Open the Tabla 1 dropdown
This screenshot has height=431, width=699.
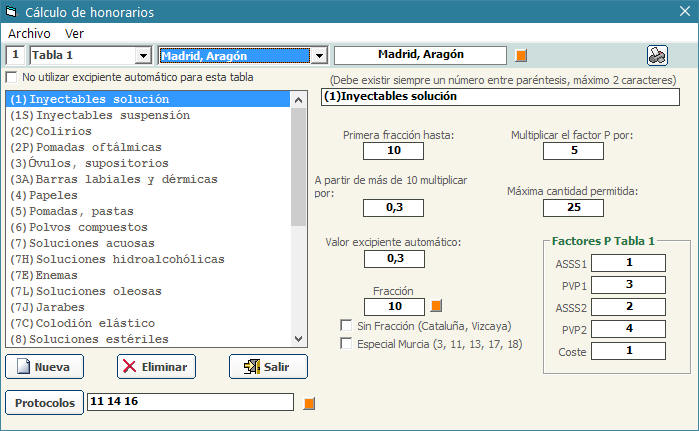pos(143,56)
